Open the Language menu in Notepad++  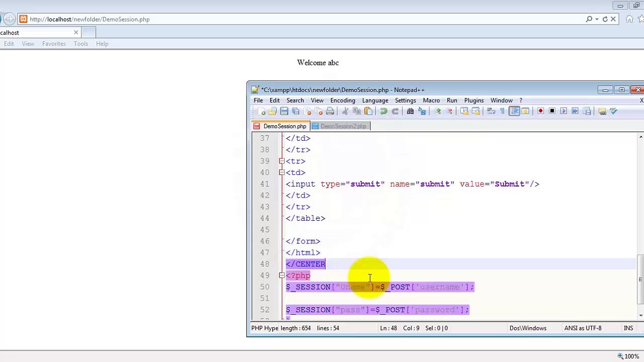tap(375, 101)
